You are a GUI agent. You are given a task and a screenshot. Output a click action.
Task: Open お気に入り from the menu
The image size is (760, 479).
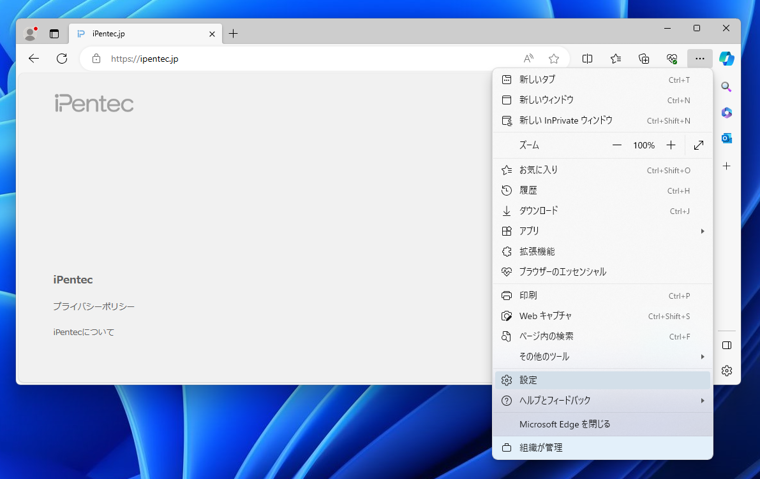(602, 170)
